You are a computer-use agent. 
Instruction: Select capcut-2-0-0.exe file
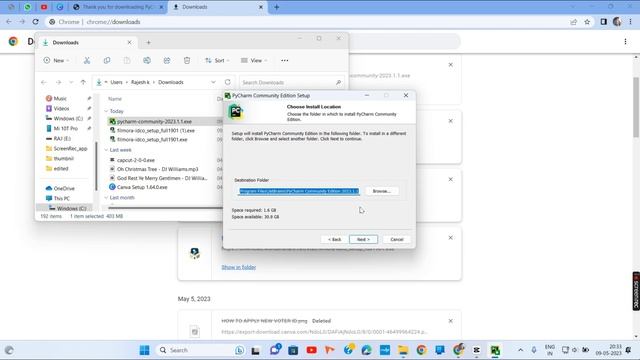pos(136,160)
